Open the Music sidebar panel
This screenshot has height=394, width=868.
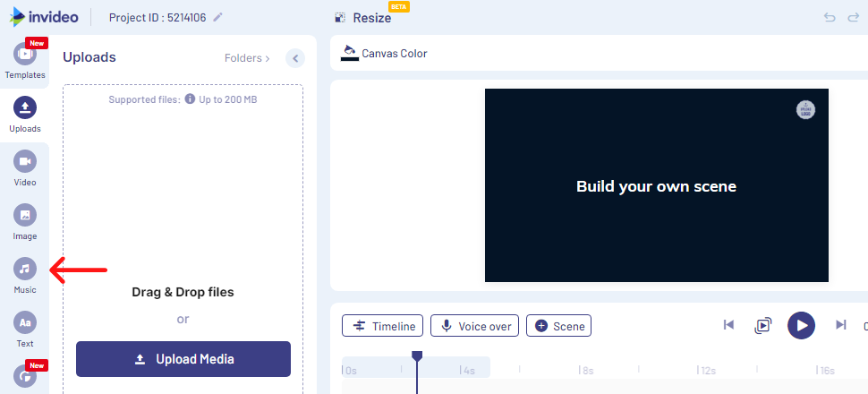pyautogui.click(x=25, y=276)
